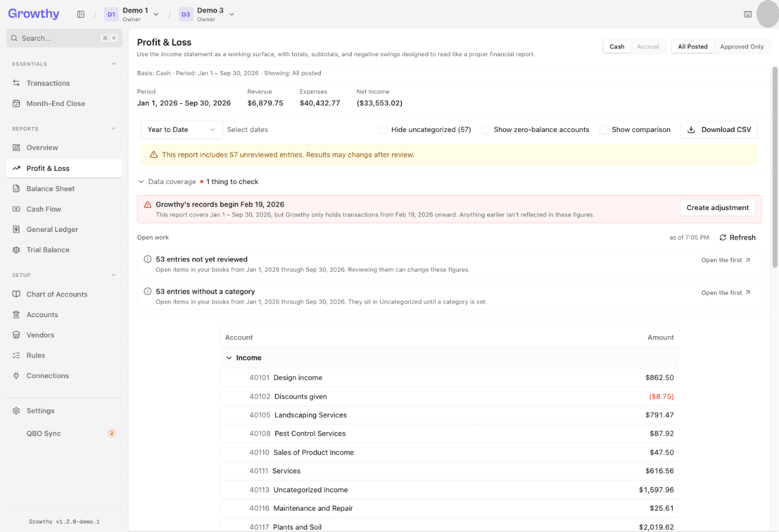Image resolution: width=779 pixels, height=532 pixels.
Task: Go to the Overview report
Action: [x=65, y=147]
